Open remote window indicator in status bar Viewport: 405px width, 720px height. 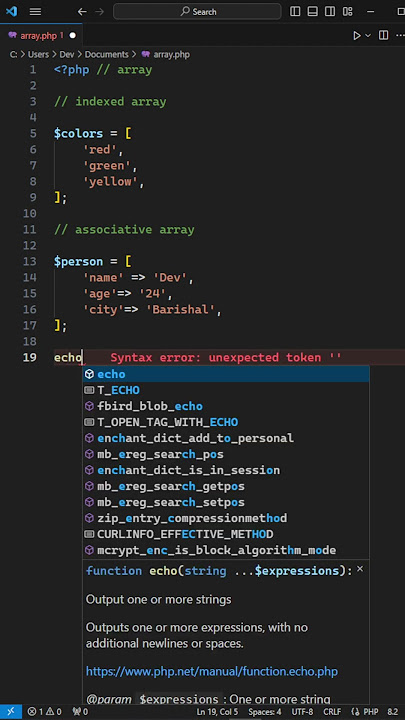point(11,712)
